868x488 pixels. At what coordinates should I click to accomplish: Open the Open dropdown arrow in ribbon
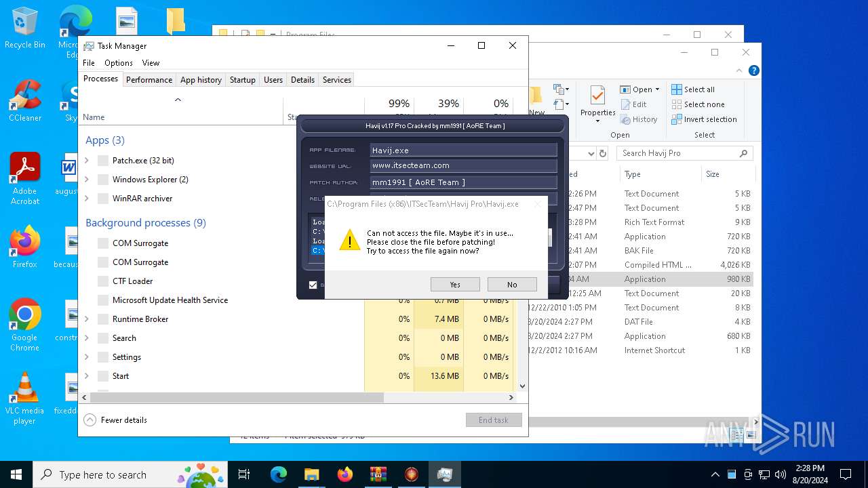click(x=657, y=89)
